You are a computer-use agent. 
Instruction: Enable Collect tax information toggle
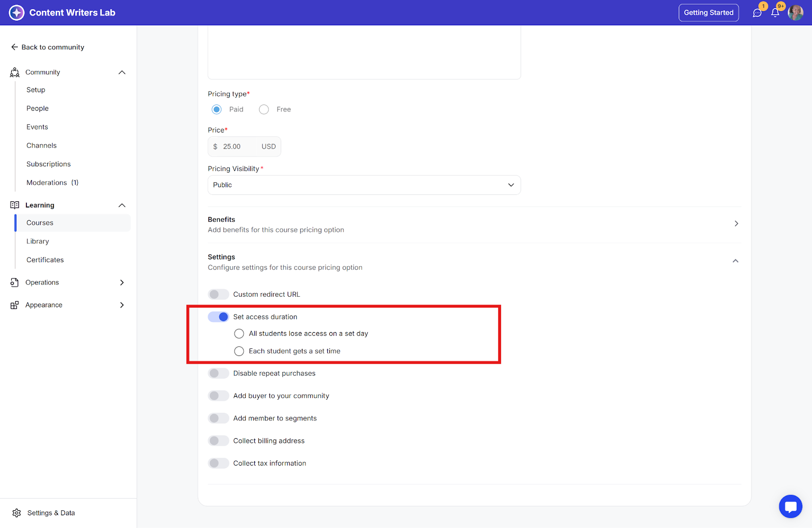coord(218,463)
